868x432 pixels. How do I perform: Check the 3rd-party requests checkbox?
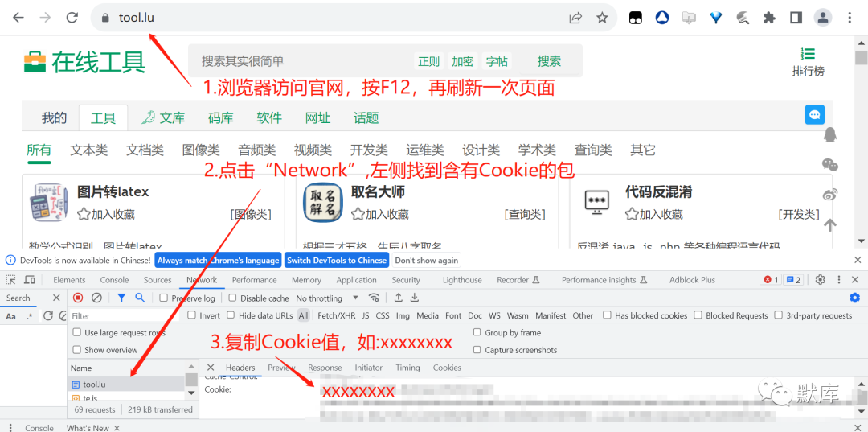pos(778,315)
